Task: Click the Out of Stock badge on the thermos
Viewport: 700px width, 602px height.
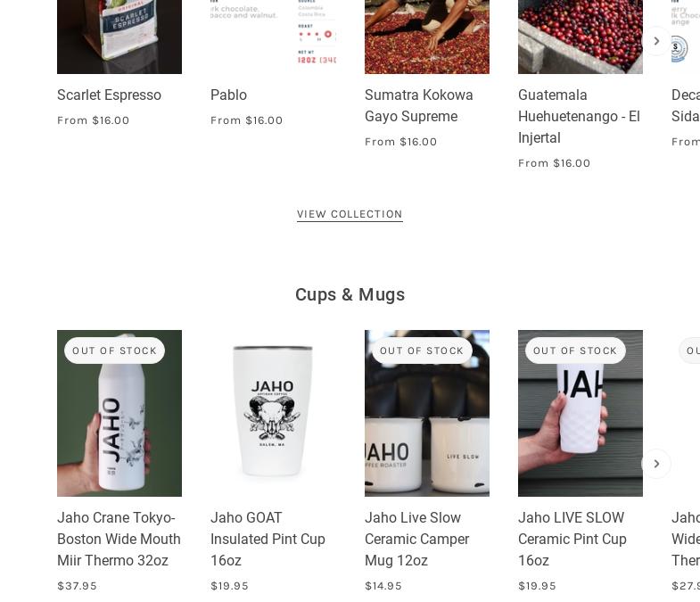Action: click(x=114, y=350)
